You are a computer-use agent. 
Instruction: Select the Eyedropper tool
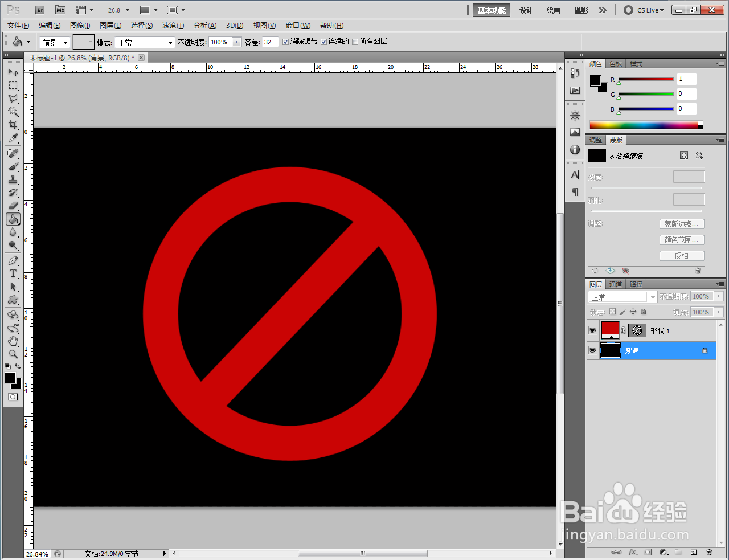point(13,138)
